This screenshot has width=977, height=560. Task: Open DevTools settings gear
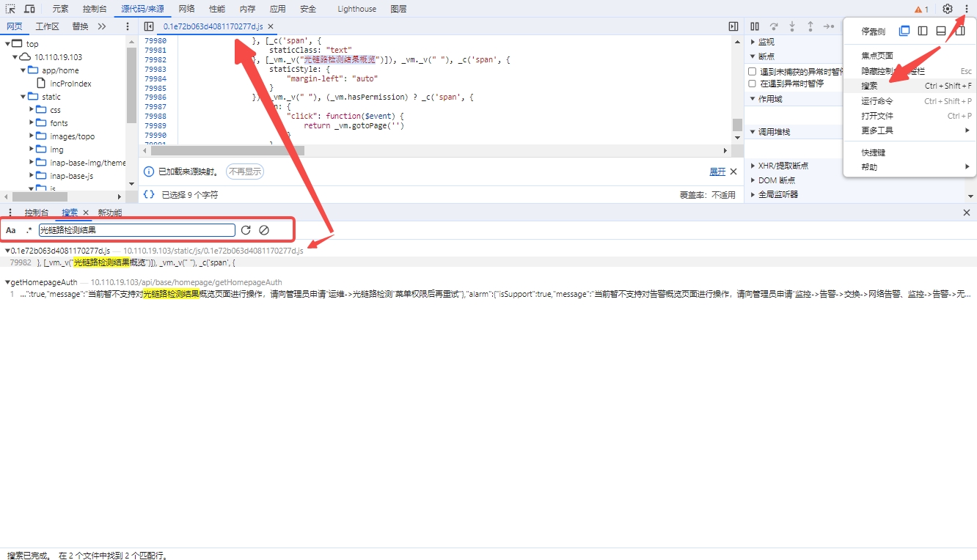pos(948,9)
